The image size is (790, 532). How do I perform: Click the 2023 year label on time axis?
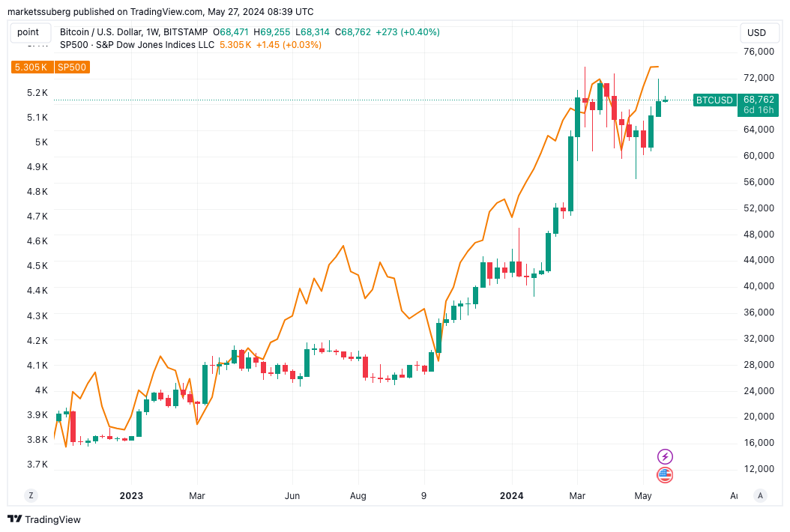pos(131,496)
